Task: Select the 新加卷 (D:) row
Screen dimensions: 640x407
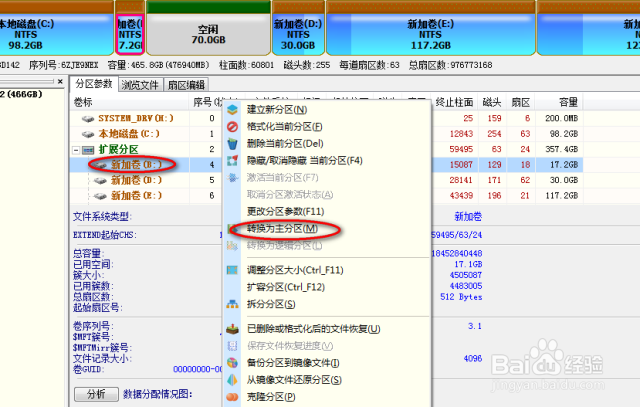Action: [x=136, y=180]
